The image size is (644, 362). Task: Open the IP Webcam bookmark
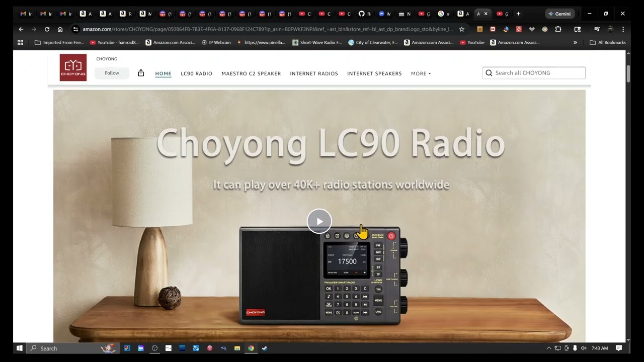click(216, 43)
